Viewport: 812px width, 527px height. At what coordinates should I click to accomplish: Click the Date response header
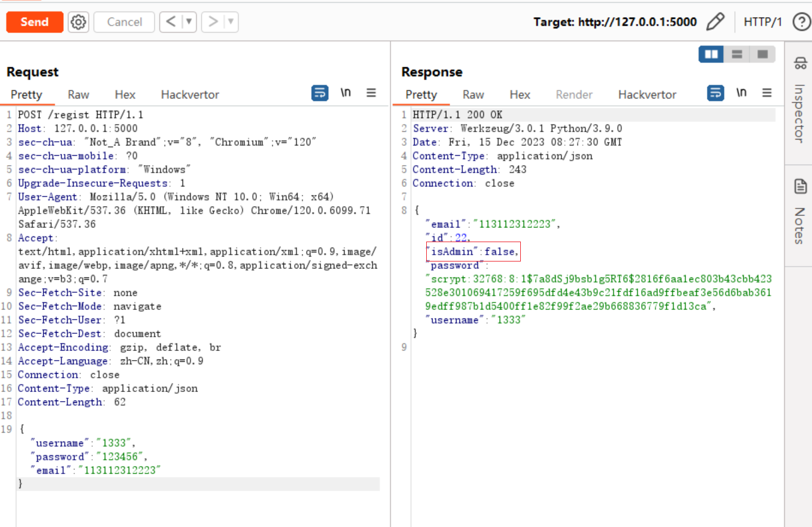(x=517, y=142)
